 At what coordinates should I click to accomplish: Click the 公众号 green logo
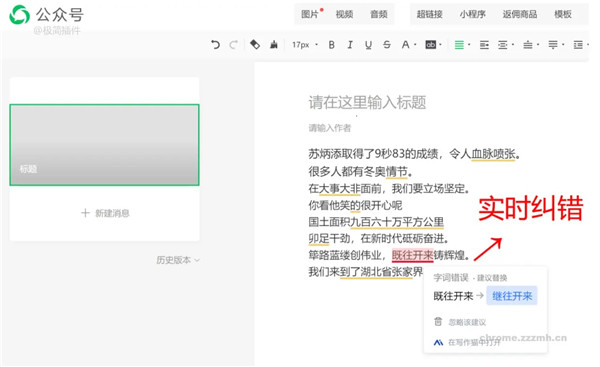click(x=20, y=15)
